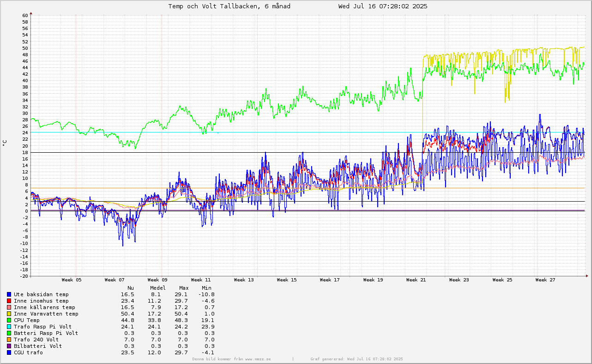This screenshot has height=364, width=592.
Task: Select the 'Ute baksidan temp' legend label
Action: (x=41, y=294)
